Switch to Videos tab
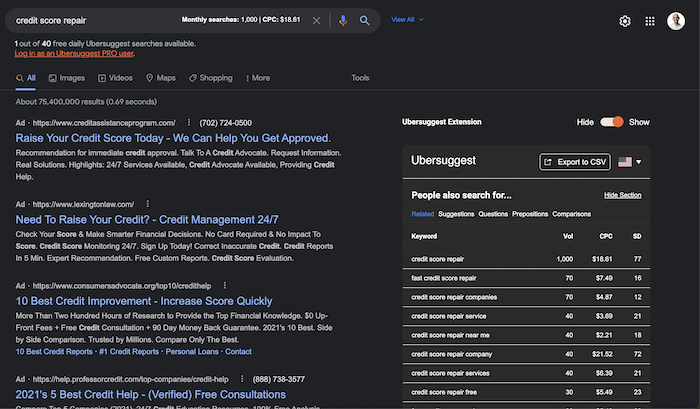Screen dimensions: 700x409 [115, 78]
